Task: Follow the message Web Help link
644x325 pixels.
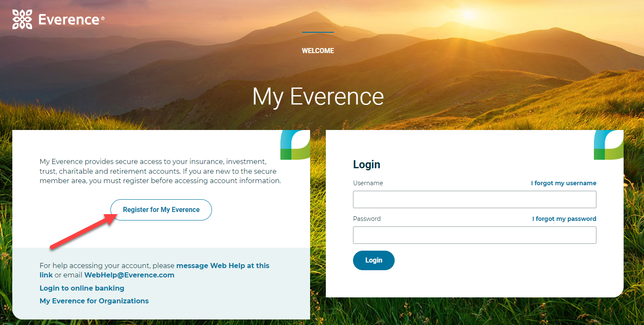Action: pyautogui.click(x=223, y=266)
